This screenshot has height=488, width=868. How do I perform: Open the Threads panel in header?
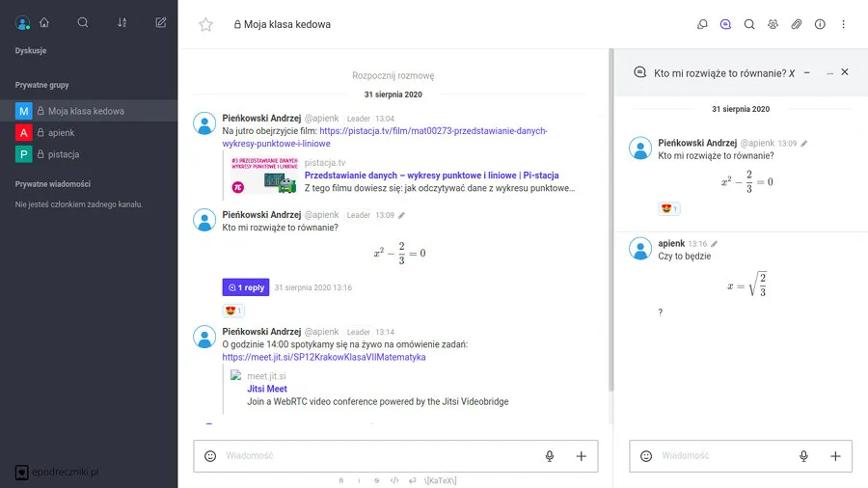point(725,25)
